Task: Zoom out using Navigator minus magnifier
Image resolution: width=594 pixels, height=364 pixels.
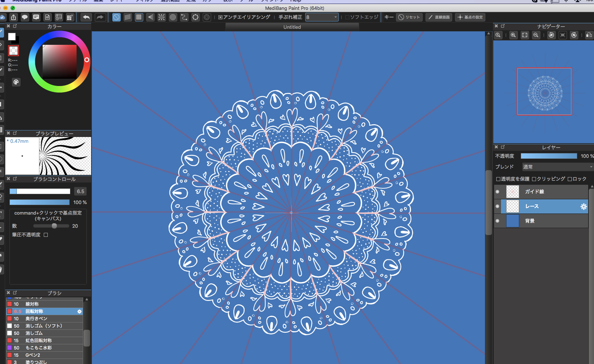Action: click(536, 35)
